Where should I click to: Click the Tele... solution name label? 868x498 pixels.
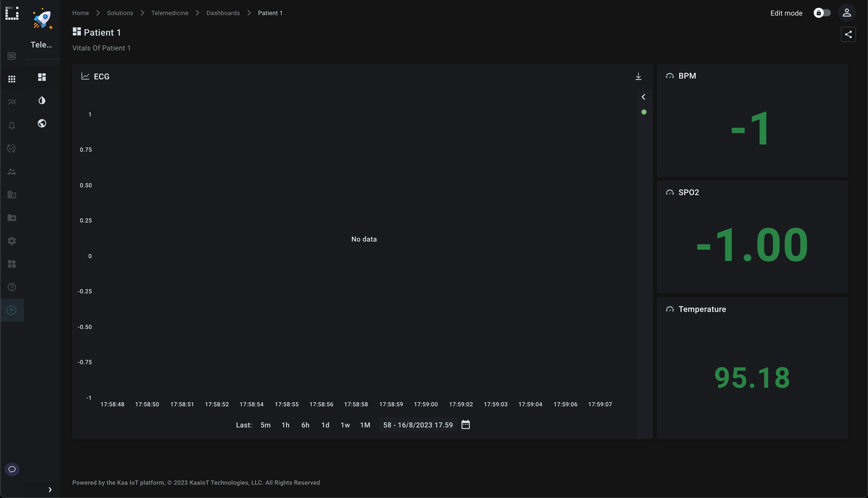pos(41,45)
